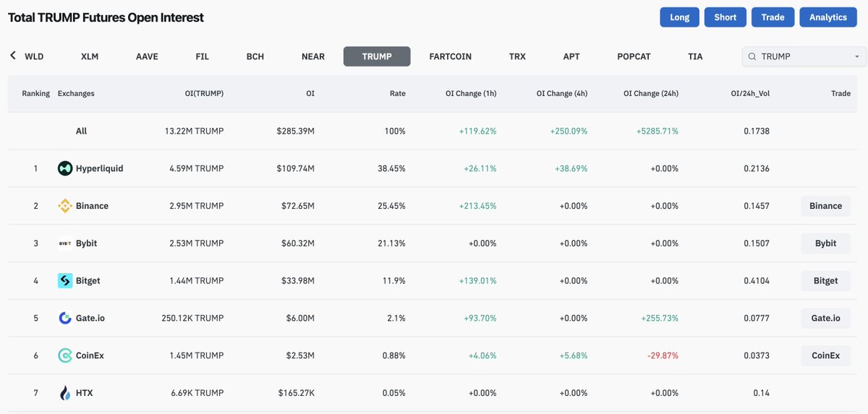The height and width of the screenshot is (414, 868).
Task: Click the Bybit exchange logo icon
Action: (x=65, y=243)
